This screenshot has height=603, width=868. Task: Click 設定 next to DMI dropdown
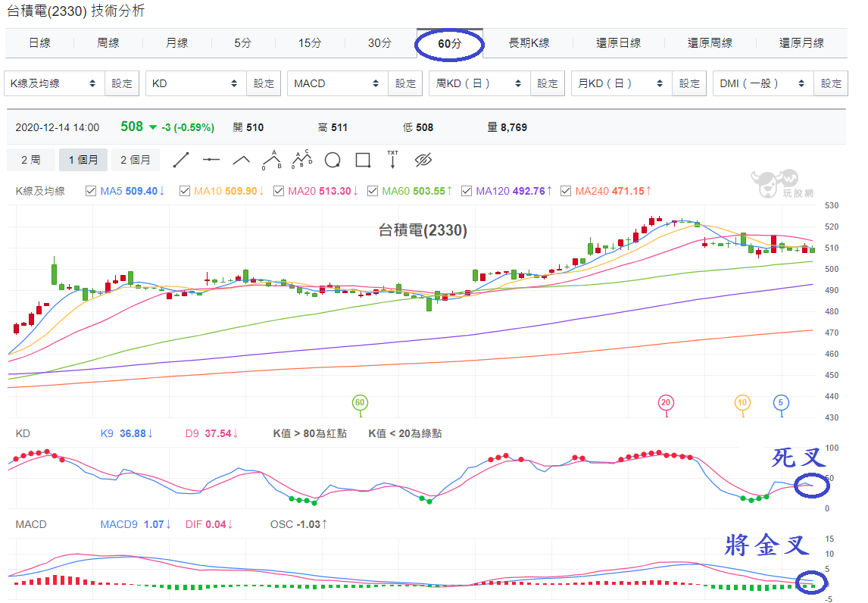coord(831,83)
